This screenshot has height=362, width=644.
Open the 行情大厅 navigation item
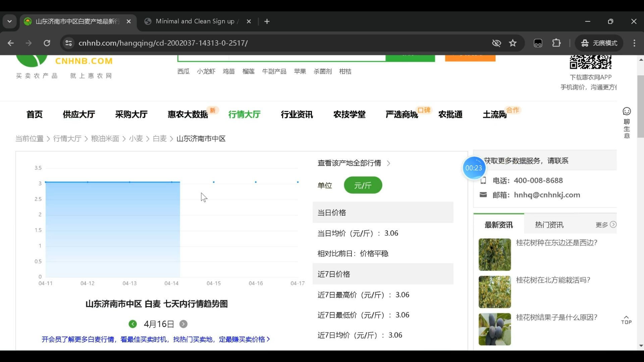click(244, 114)
